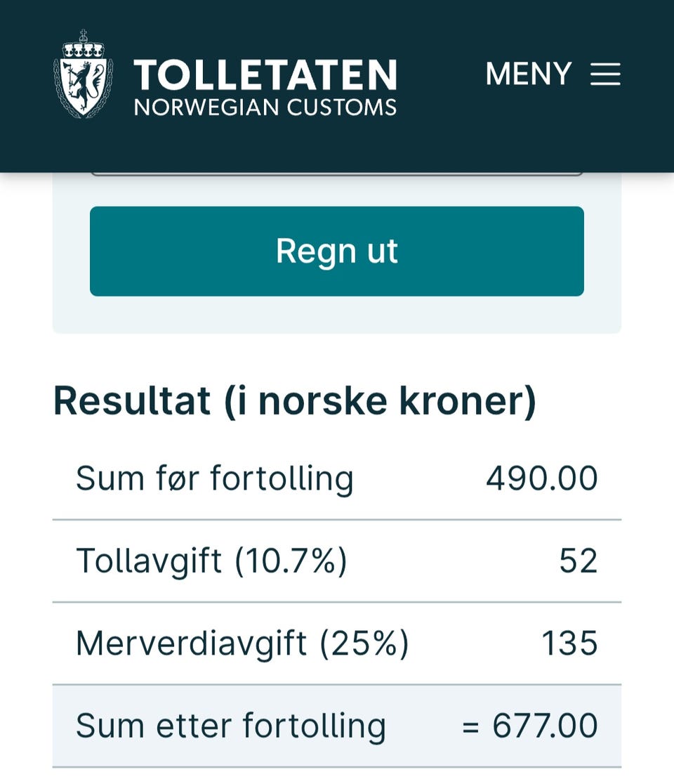Click the Resultat (i norske kroner) heading
Viewport: 674px width, 784px height.
tap(295, 401)
